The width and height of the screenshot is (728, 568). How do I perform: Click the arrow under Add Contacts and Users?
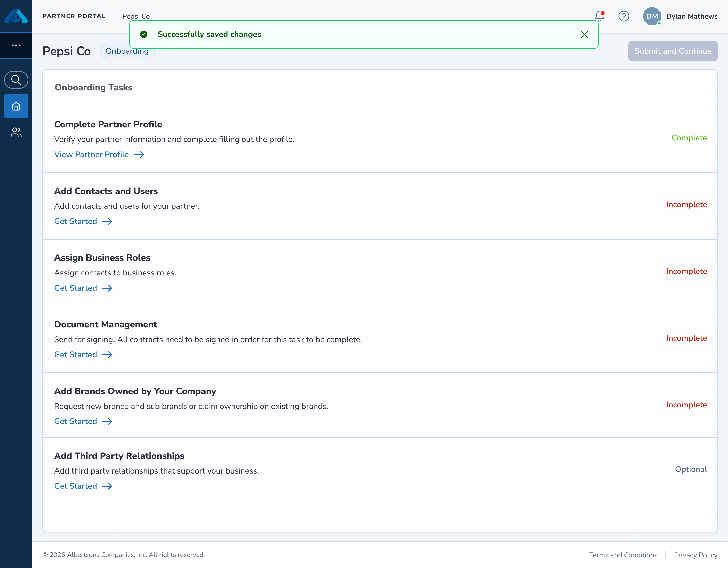pyautogui.click(x=107, y=221)
